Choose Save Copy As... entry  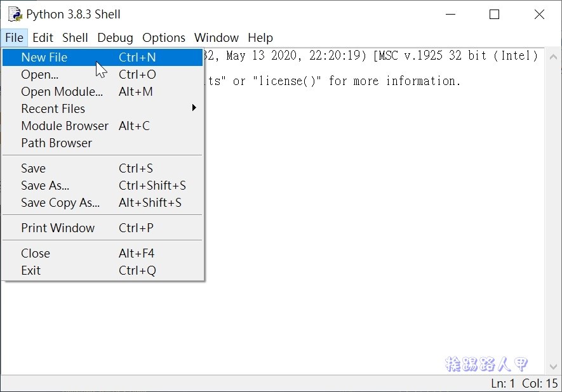tap(102, 202)
